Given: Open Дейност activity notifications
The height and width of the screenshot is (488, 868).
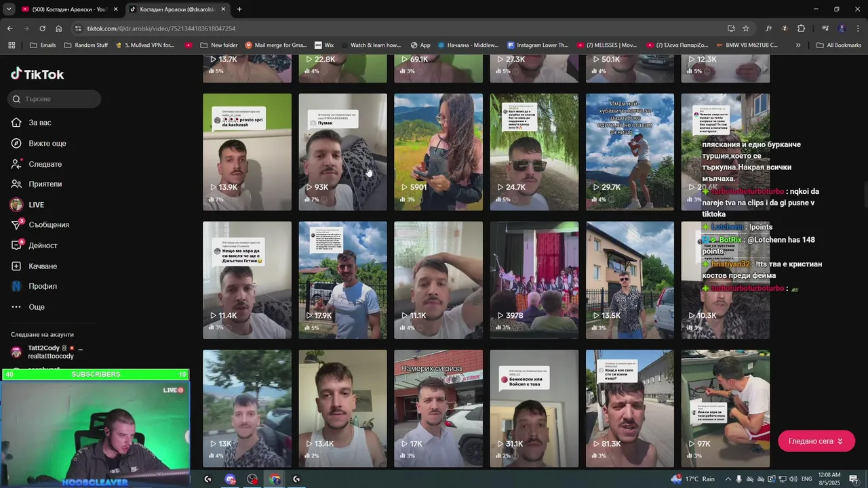Looking at the screenshot, I should click(43, 245).
